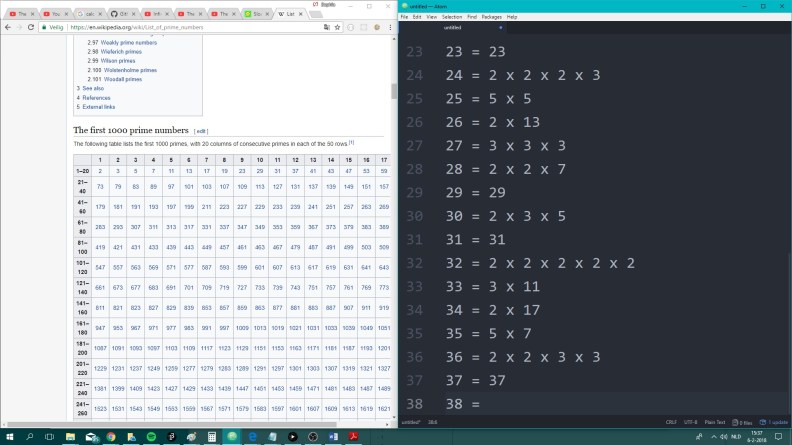This screenshot has height=445, width=792.
Task: Follow the 'Wilson primes' contents link
Action: click(x=109, y=60)
